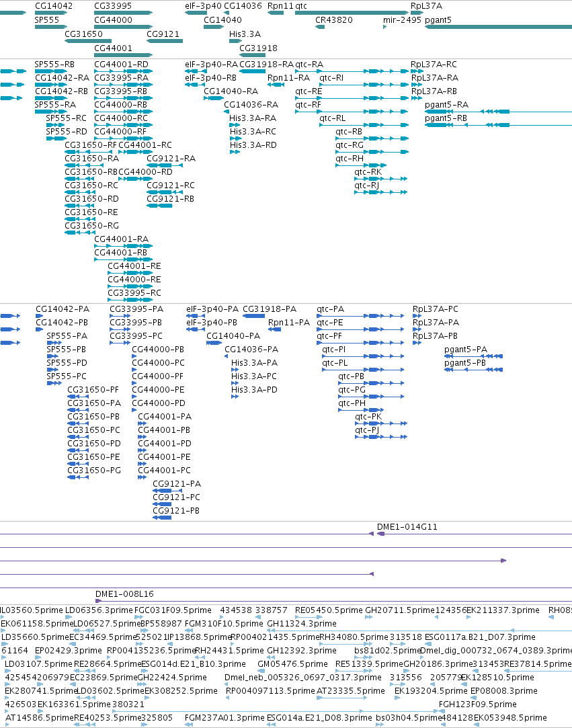Viewport: 572px width, 728px height.
Task: Select transcript CG44001-RE
Action: (x=134, y=266)
